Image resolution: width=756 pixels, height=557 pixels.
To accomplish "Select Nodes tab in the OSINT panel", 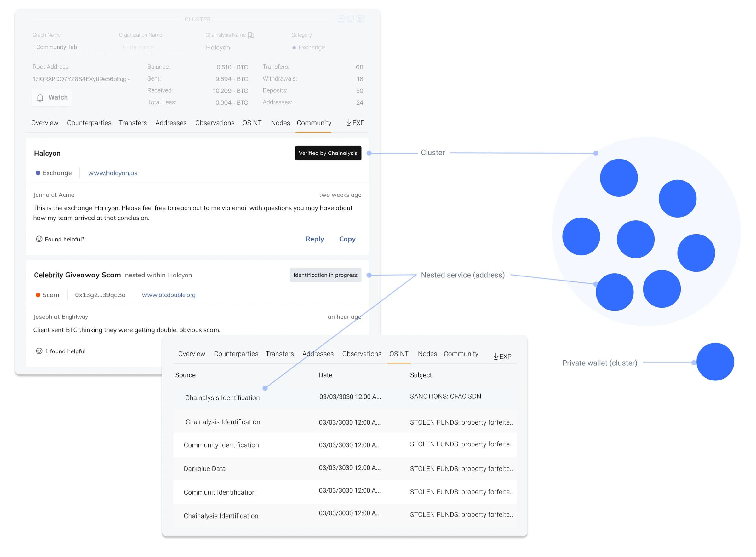I will 427,354.
